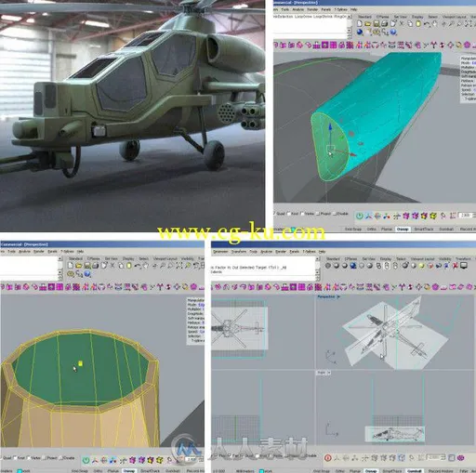The width and height of the screenshot is (476, 473).
Task: Click blue Help icon in cyan-model Rhino window
Action: (x=393, y=32)
